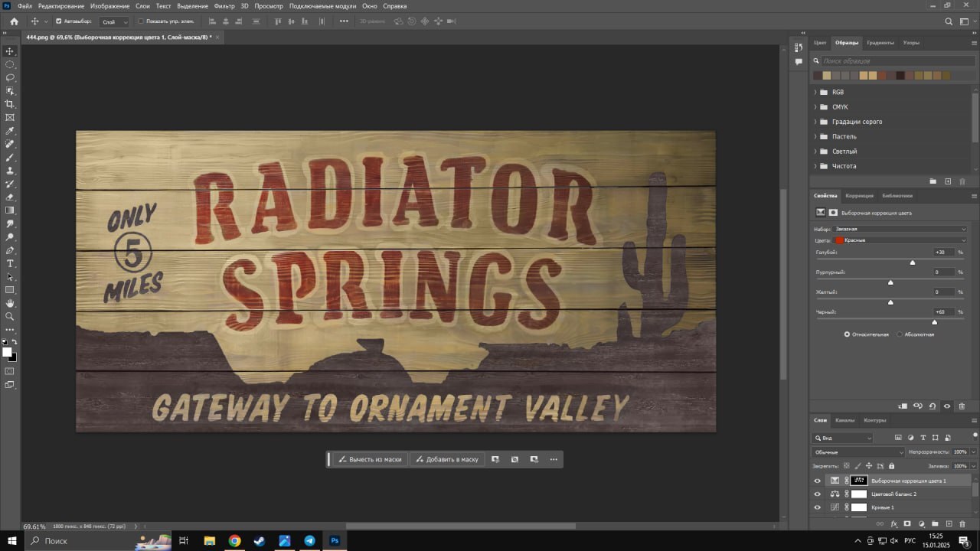Click the Windows Start button
980x551 pixels.
pos(11,540)
